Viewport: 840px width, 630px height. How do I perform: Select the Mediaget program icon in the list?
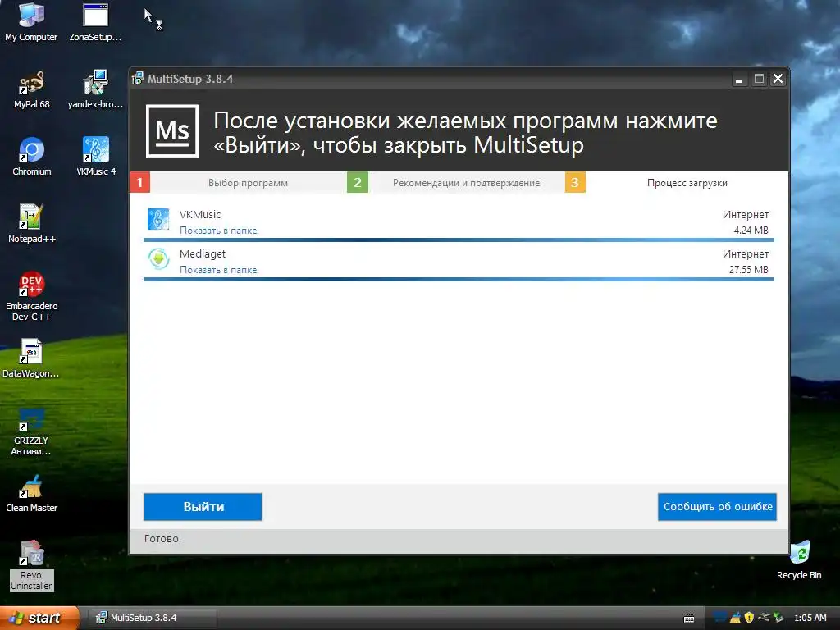click(158, 258)
